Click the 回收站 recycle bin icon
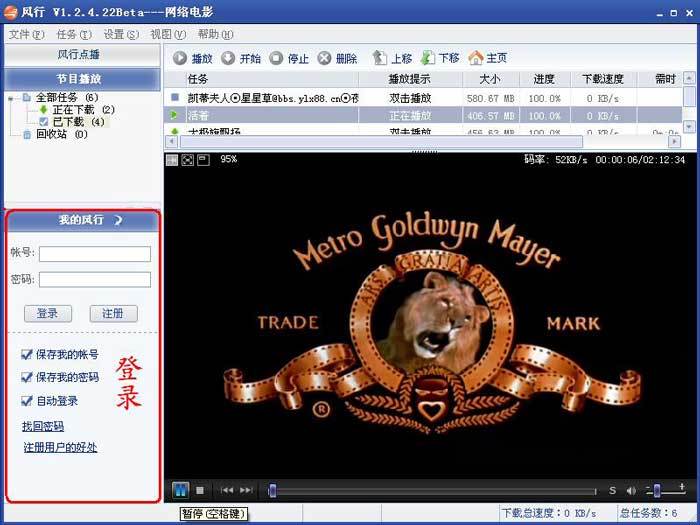700x525 pixels. click(x=27, y=134)
